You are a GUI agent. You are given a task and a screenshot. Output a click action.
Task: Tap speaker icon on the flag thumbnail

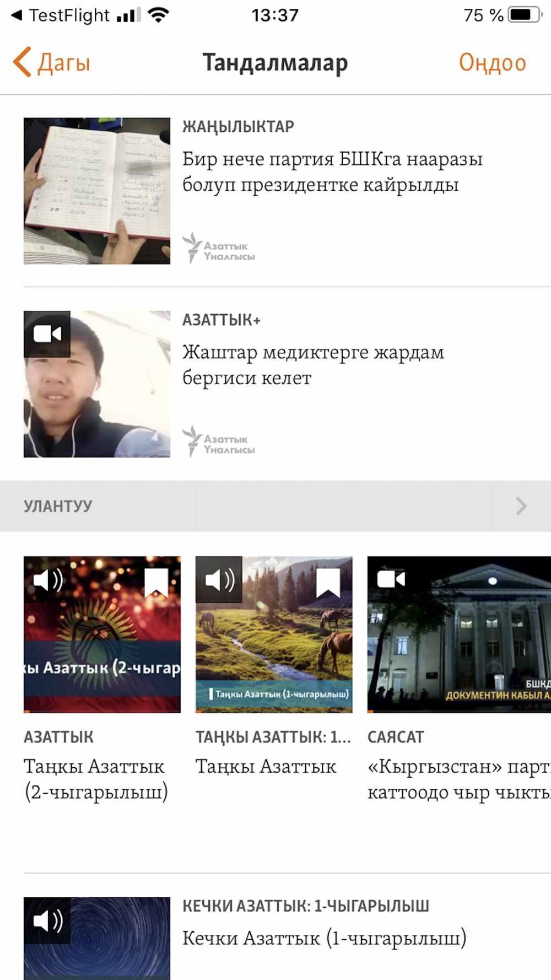pyautogui.click(x=47, y=580)
